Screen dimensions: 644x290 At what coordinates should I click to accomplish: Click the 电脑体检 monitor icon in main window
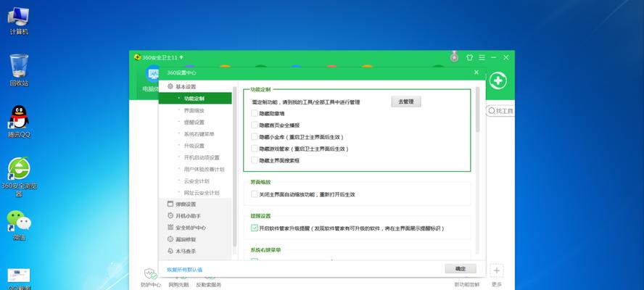click(x=153, y=74)
